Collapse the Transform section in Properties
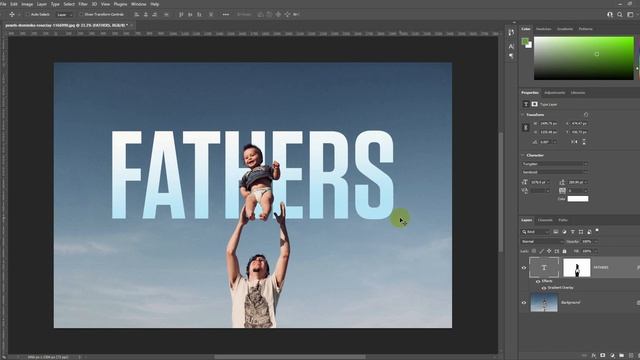 click(523, 115)
